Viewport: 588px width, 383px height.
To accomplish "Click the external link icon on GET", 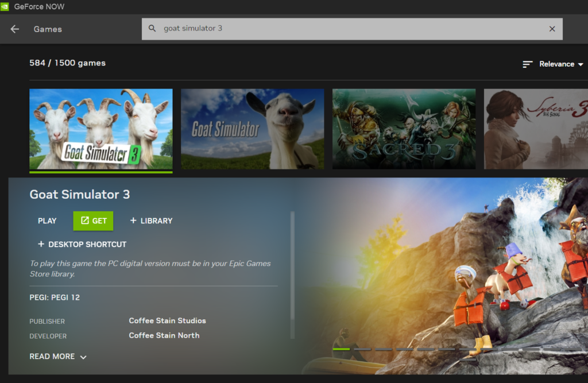I will 85,220.
